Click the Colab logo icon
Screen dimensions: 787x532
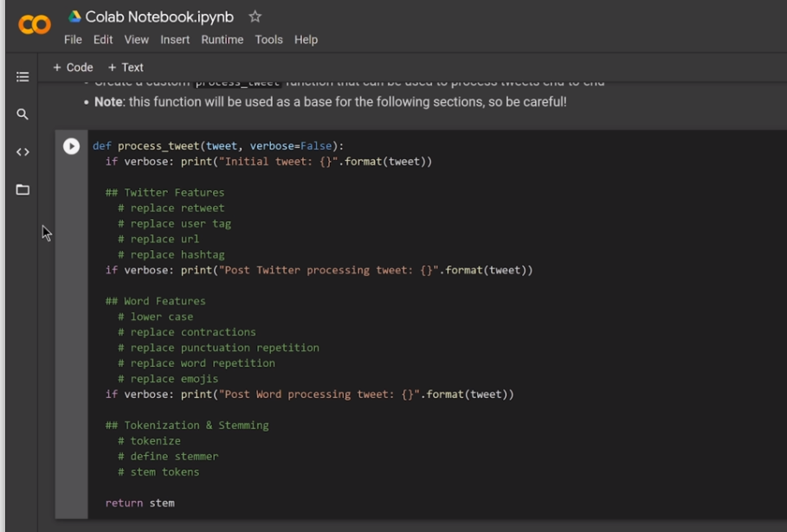point(35,25)
